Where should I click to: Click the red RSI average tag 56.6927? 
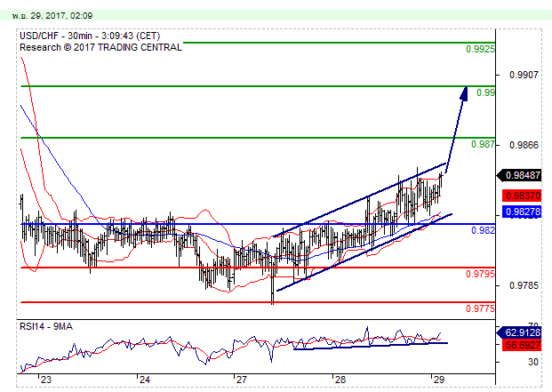tap(522, 345)
